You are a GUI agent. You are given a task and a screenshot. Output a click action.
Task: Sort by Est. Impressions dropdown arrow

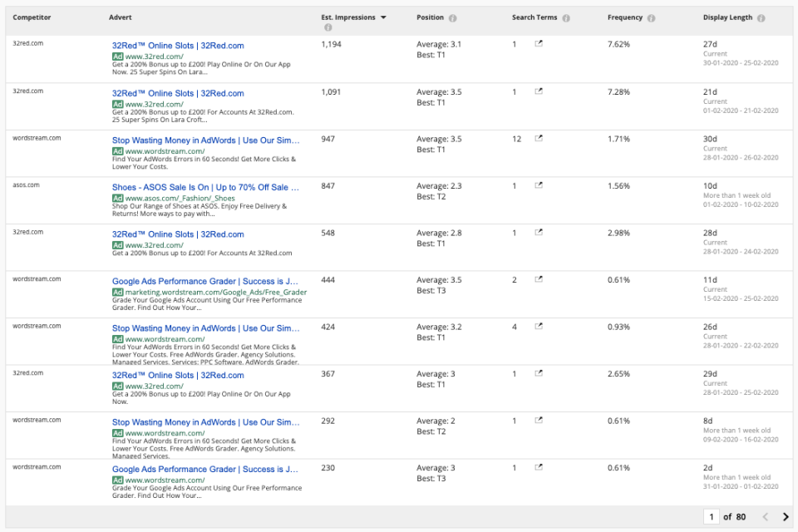click(383, 17)
